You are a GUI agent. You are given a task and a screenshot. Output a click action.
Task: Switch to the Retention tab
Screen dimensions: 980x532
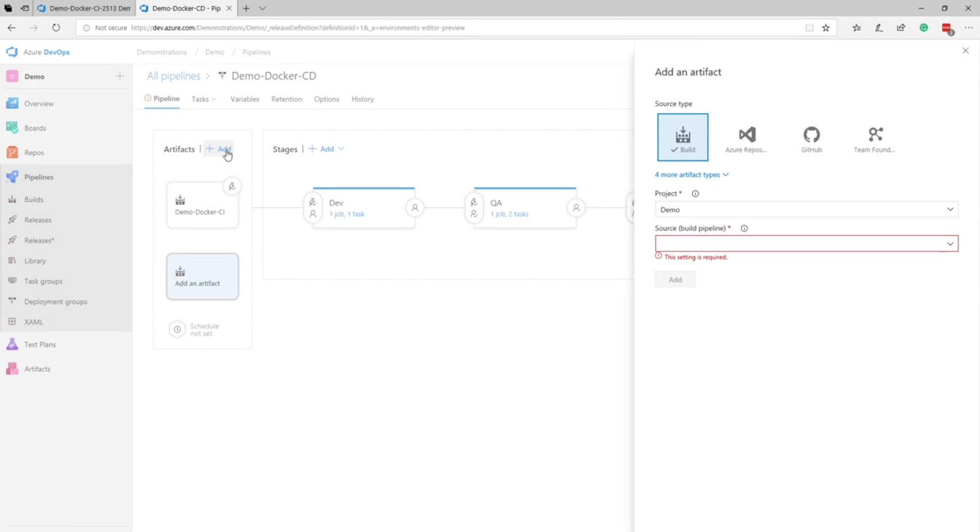[287, 99]
